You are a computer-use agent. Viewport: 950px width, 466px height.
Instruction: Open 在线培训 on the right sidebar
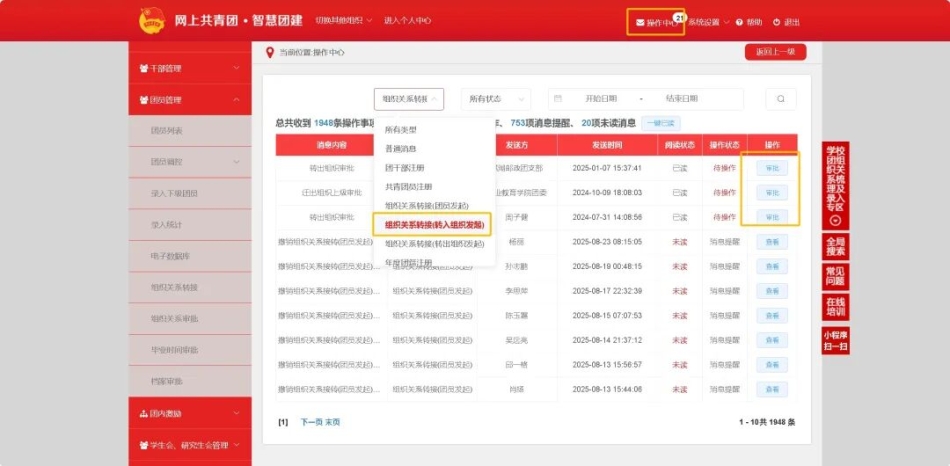835,306
